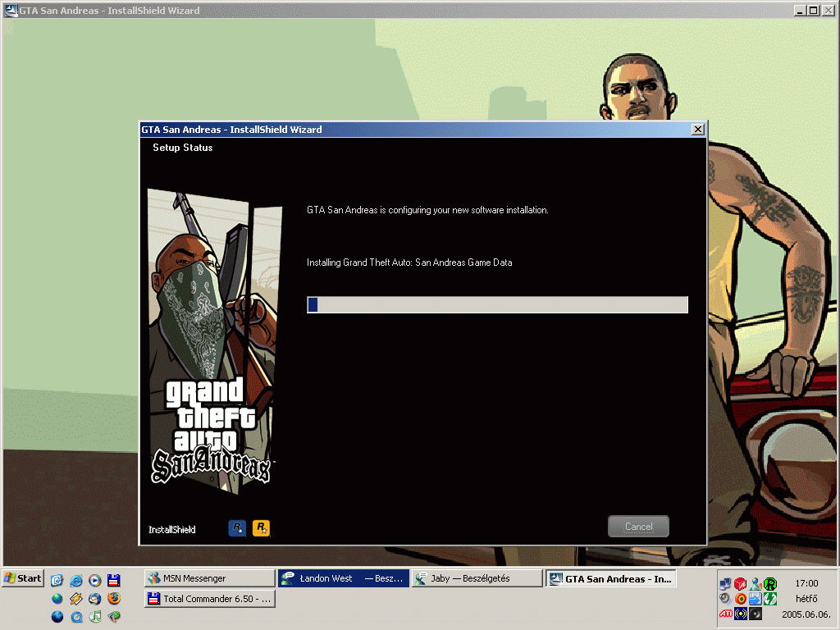
Task: Launch Windows Media Player from quick launch
Action: pos(95,580)
